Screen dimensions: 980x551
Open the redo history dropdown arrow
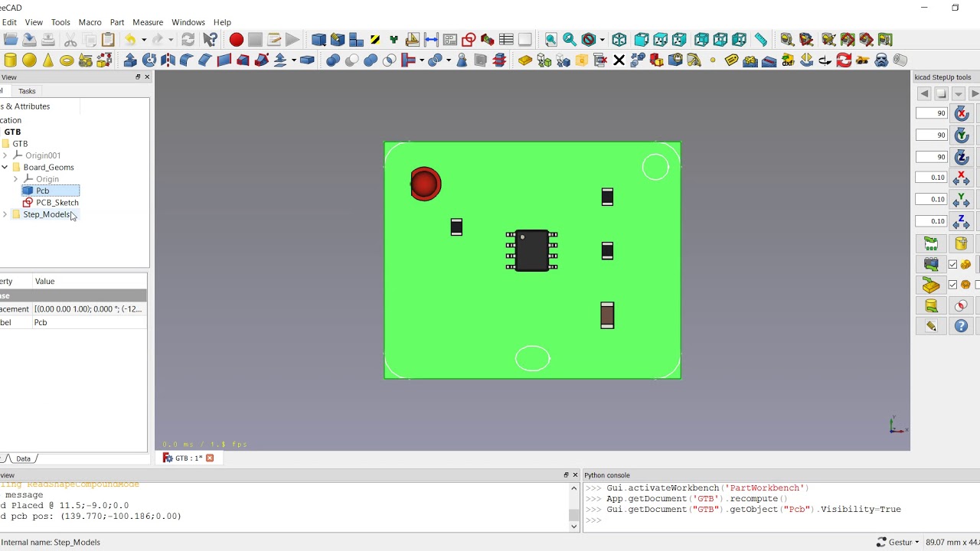171,40
